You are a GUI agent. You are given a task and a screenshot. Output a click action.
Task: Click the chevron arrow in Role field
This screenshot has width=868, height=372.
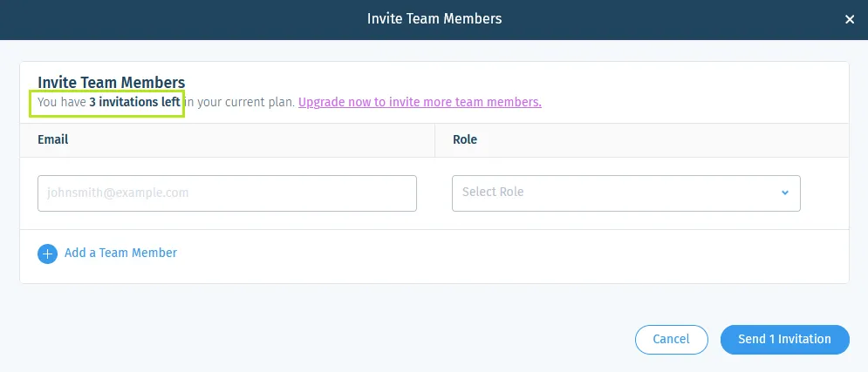pyautogui.click(x=784, y=193)
